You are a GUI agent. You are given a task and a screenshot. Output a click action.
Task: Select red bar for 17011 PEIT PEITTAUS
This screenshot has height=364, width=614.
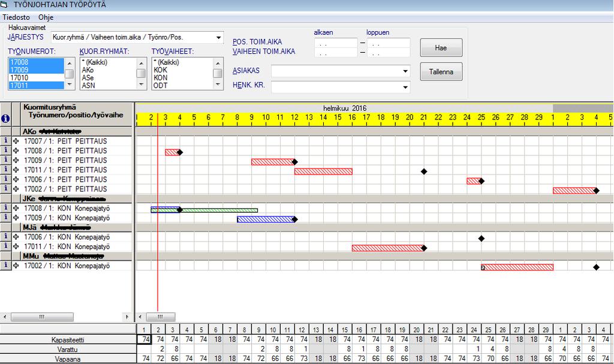point(323,172)
